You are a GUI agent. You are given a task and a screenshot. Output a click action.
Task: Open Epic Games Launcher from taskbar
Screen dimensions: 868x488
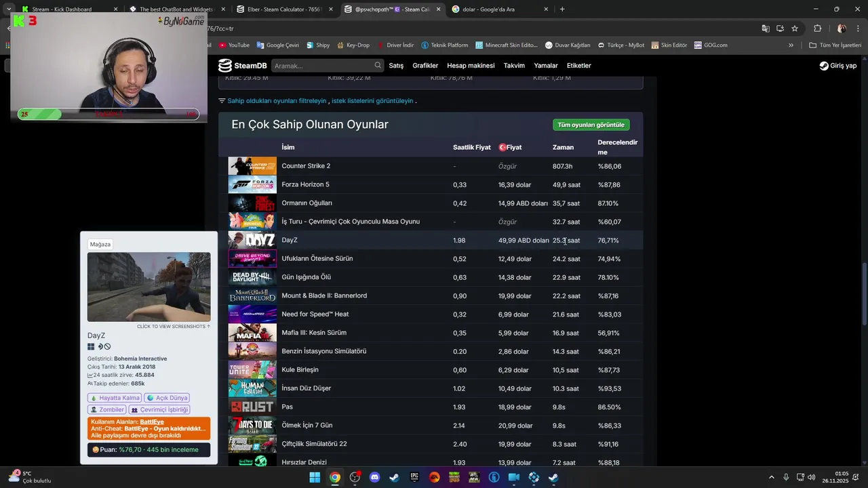pos(414,477)
